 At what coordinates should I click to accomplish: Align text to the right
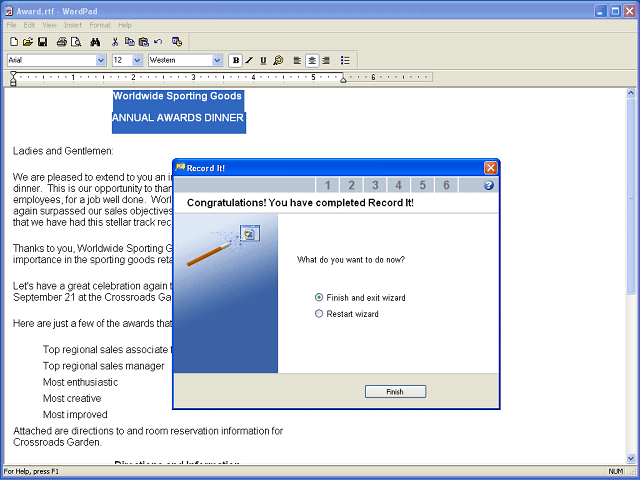pyautogui.click(x=326, y=60)
